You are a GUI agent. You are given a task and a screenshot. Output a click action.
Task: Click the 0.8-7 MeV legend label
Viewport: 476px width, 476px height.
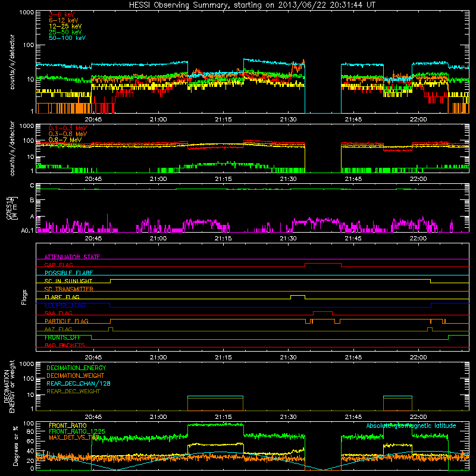[x=65, y=140]
